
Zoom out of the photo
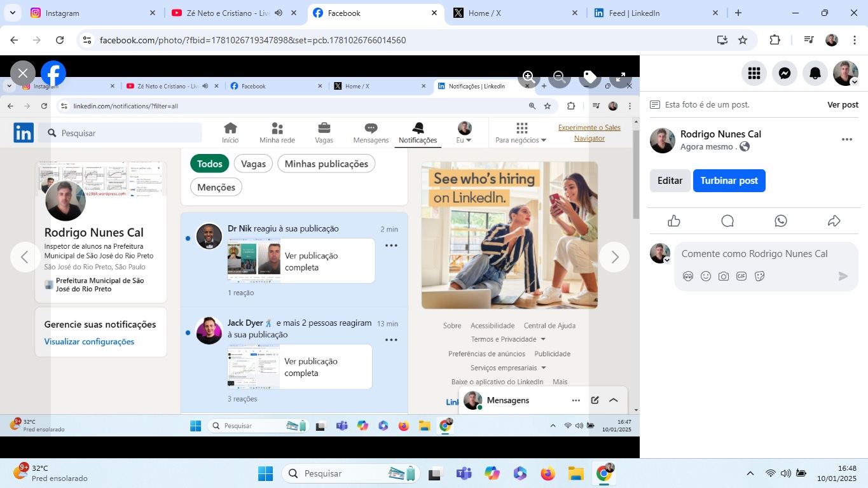click(x=559, y=77)
